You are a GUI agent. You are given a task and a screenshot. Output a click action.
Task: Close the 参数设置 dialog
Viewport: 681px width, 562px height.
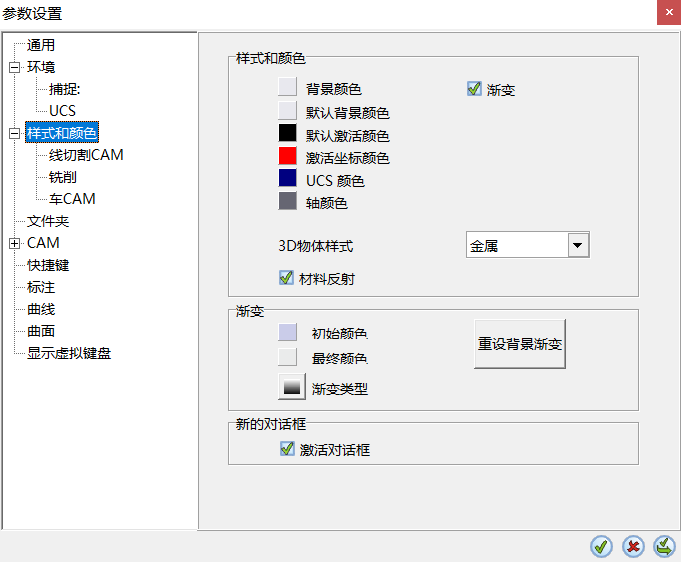[x=669, y=12]
